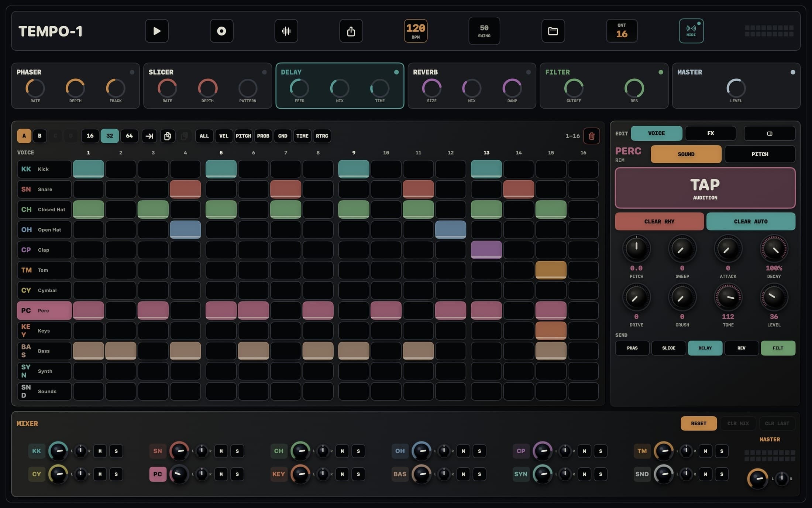Click the BAS mixer channel label
Image resolution: width=812 pixels, height=508 pixels.
coord(400,474)
